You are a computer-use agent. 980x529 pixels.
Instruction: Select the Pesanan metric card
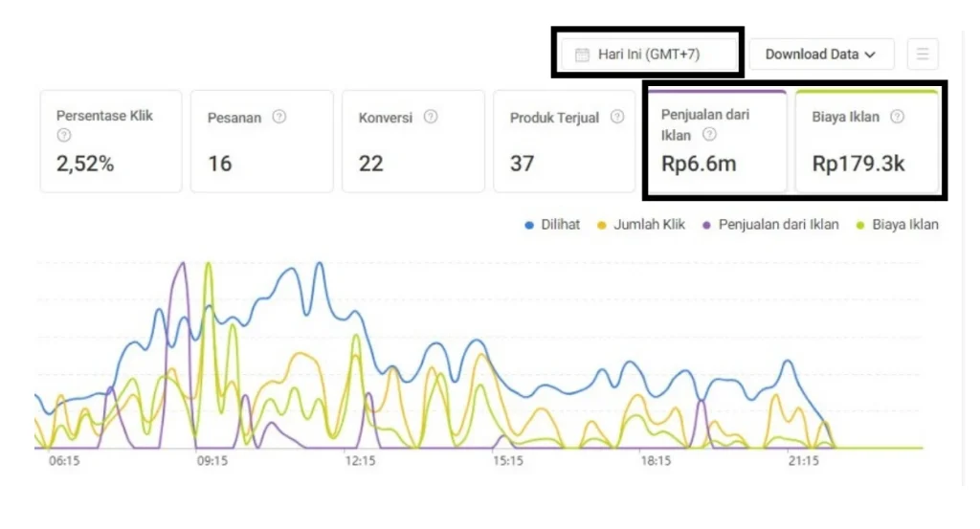(261, 142)
